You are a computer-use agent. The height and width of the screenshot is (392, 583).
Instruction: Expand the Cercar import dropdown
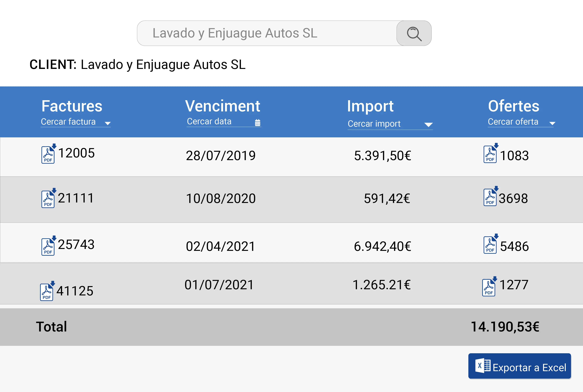[428, 125]
